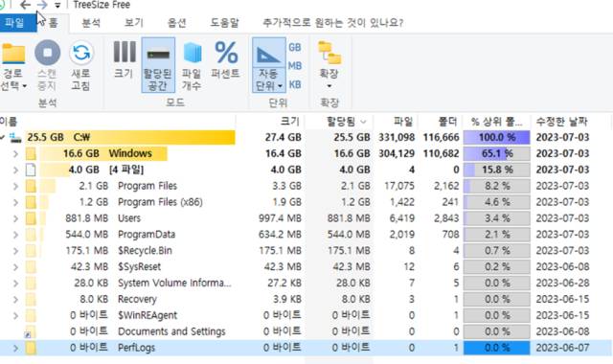Click the 100.0 % bar for C:\
613x364 pixels.
tap(496, 137)
